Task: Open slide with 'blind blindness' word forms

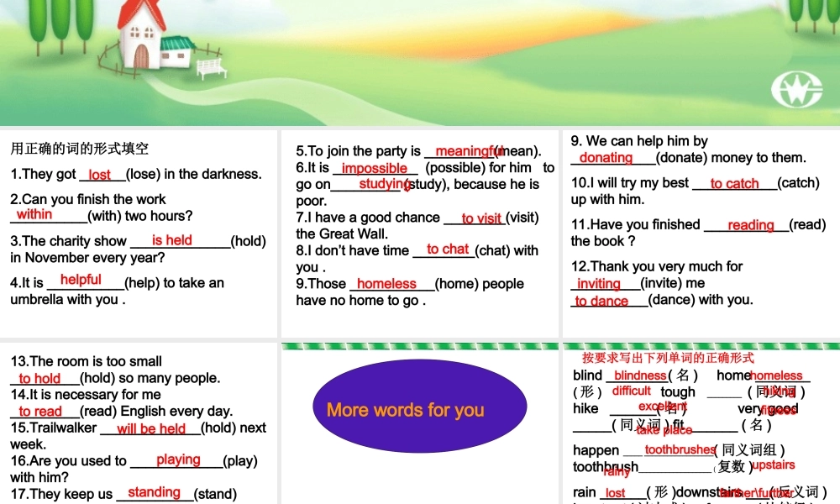Action: (x=701, y=423)
